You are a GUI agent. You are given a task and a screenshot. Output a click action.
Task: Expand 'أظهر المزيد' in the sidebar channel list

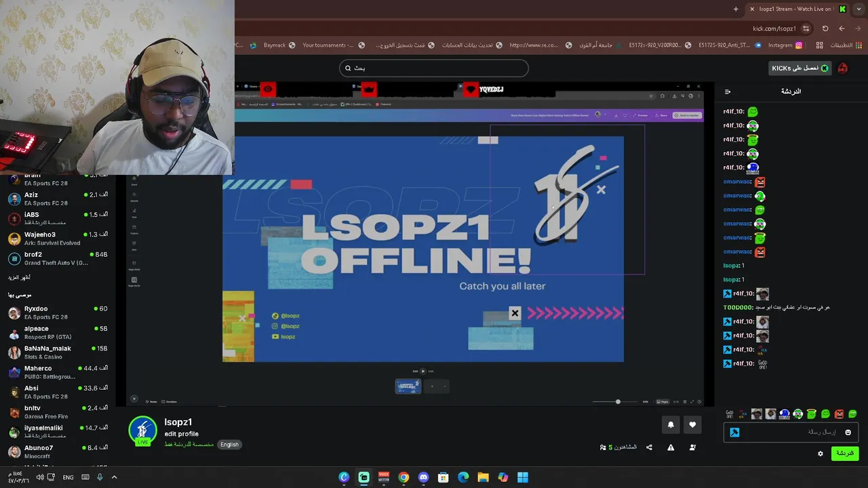click(x=19, y=277)
